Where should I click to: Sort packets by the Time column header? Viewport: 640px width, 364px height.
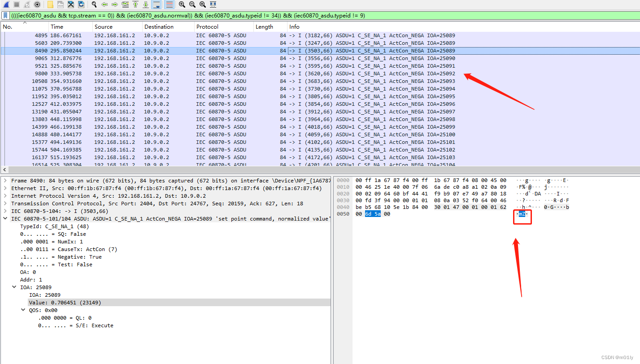tap(70, 27)
